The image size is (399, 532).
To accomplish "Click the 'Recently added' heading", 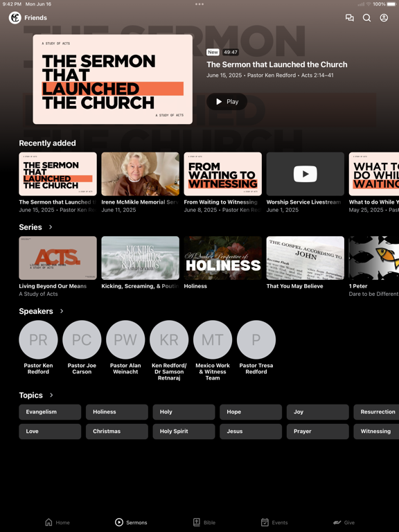I will click(48, 143).
